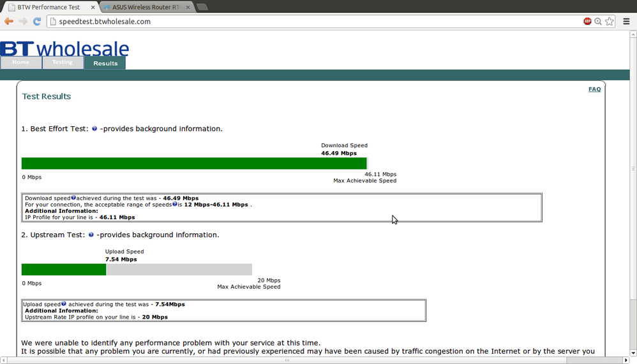Click the green download speed bar
The height and width of the screenshot is (364, 637).
tap(194, 163)
